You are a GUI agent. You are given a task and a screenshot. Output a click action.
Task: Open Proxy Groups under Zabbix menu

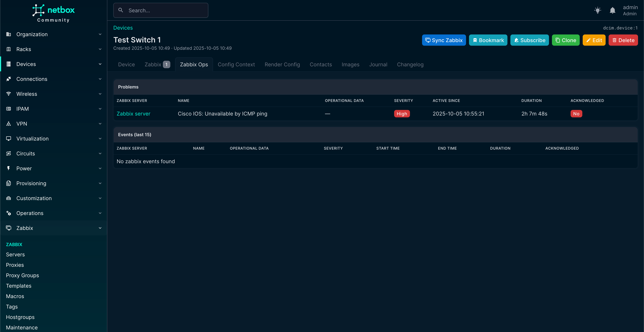(x=23, y=276)
